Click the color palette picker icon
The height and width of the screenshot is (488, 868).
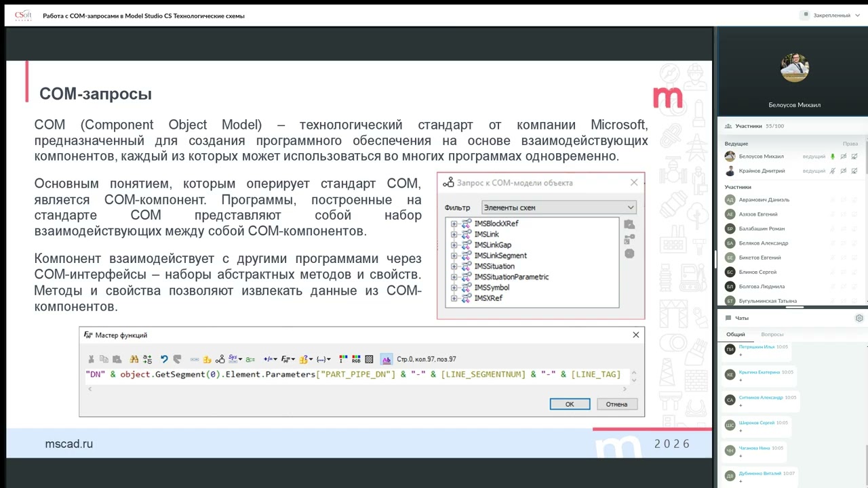342,359
